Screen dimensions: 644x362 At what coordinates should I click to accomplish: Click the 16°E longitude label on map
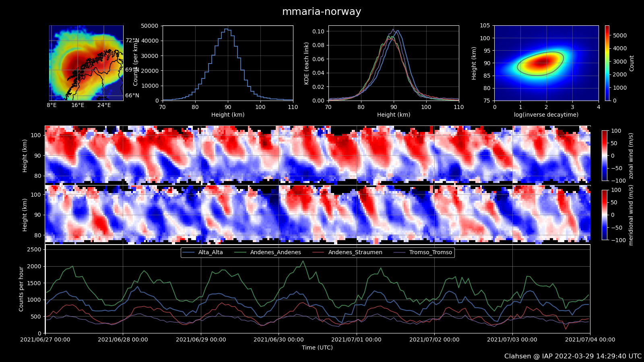tap(78, 105)
